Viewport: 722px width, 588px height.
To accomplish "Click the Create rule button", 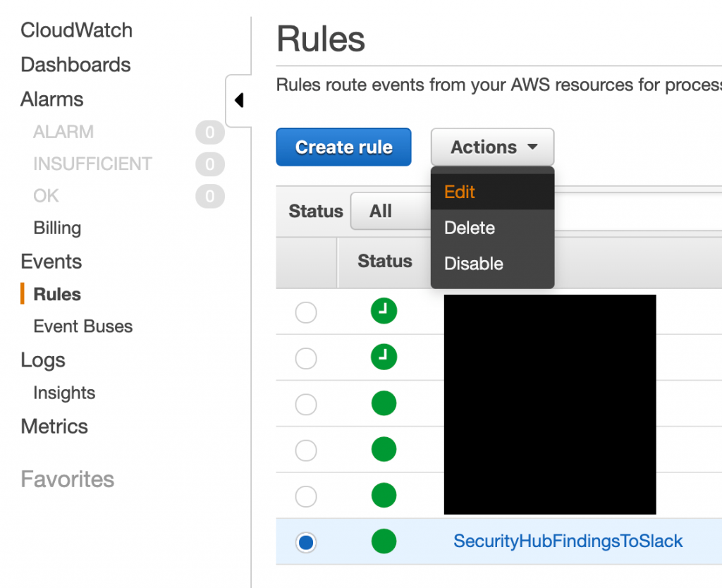I will click(343, 147).
